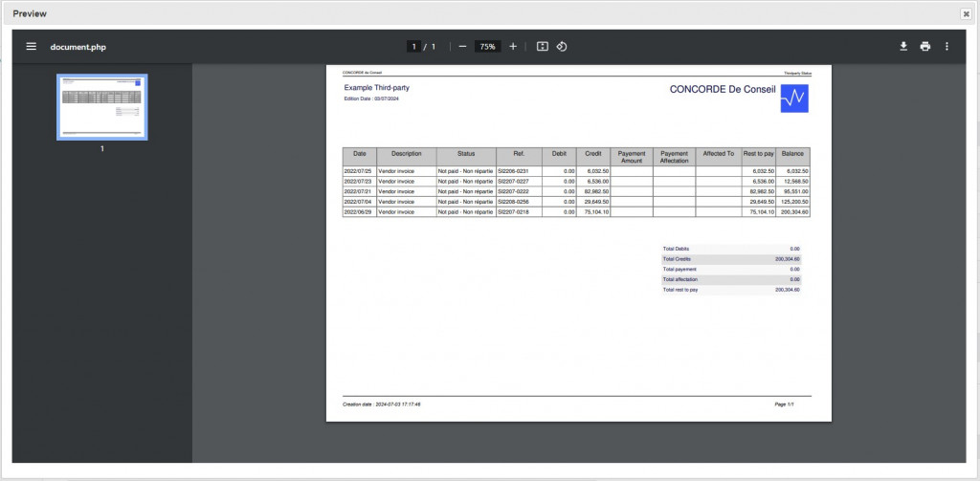Screen dimensions: 980x481
Task: Click the date cell 2022/07/21
Action: [x=358, y=191]
